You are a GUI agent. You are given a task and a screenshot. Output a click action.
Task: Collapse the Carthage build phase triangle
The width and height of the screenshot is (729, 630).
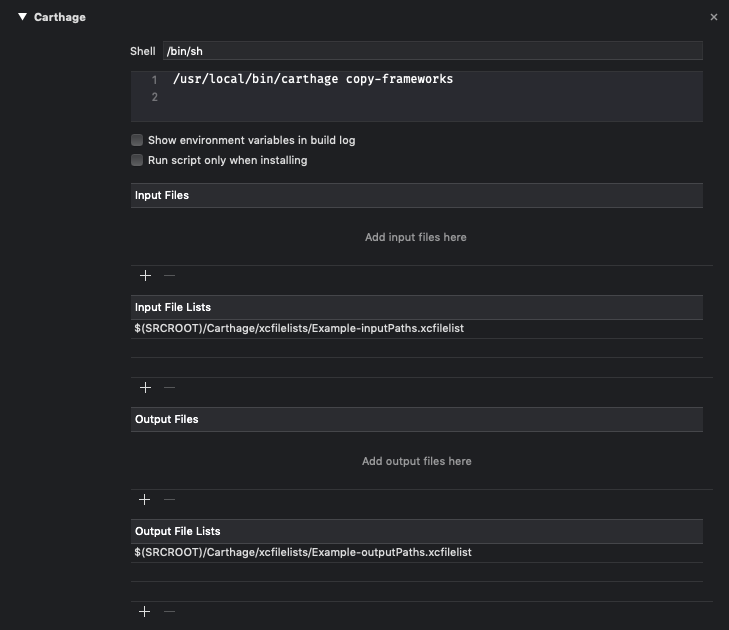(22, 17)
